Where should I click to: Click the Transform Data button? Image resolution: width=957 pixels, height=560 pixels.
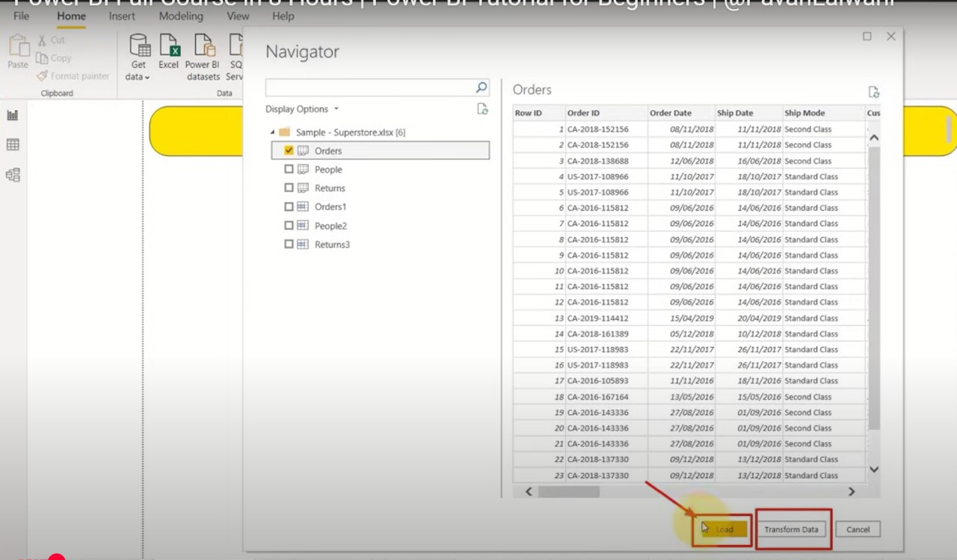coord(791,529)
